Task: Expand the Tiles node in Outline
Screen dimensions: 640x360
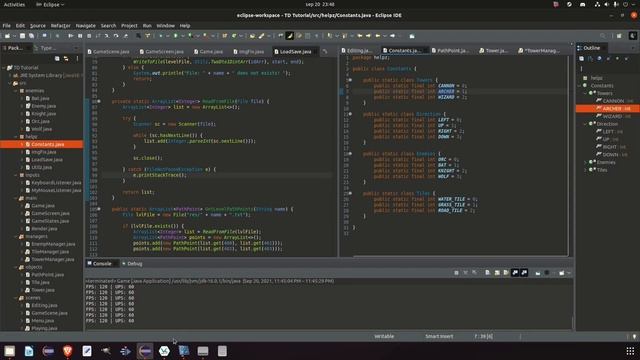Action: [585, 170]
